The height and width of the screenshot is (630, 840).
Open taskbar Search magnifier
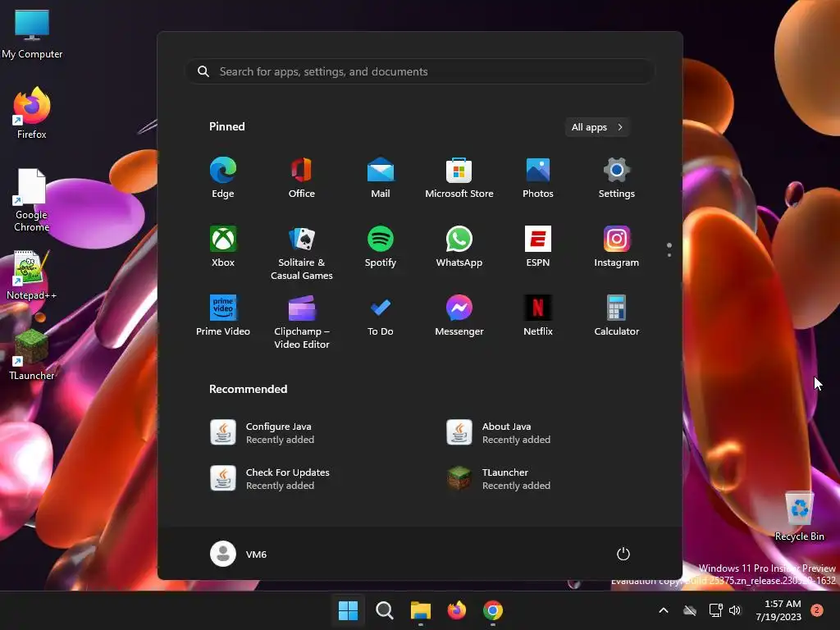(x=384, y=610)
